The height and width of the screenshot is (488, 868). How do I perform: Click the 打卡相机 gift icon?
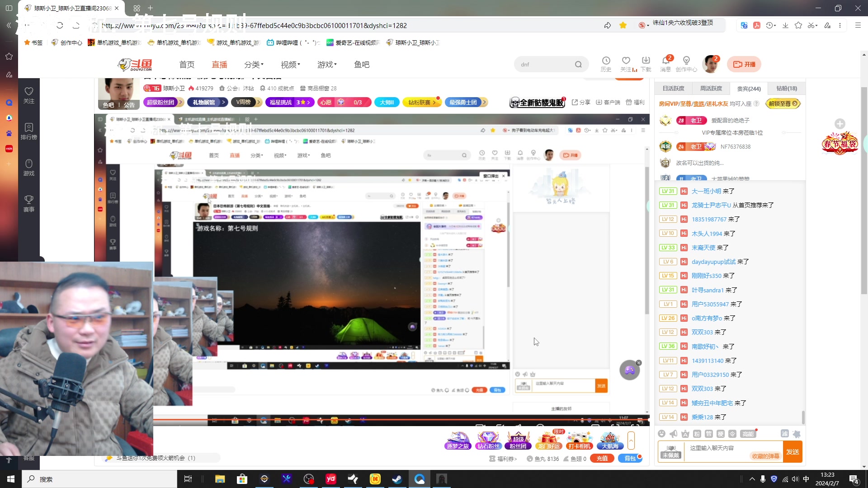[579, 440]
